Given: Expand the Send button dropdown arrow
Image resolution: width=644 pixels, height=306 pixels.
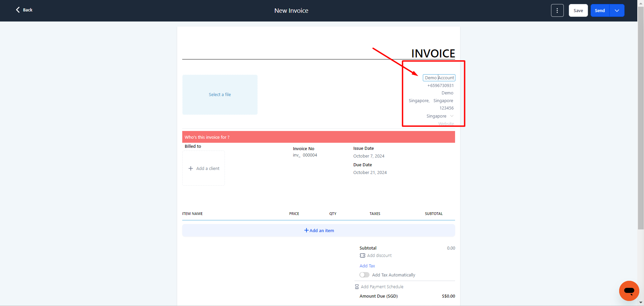Looking at the screenshot, I should (617, 10).
